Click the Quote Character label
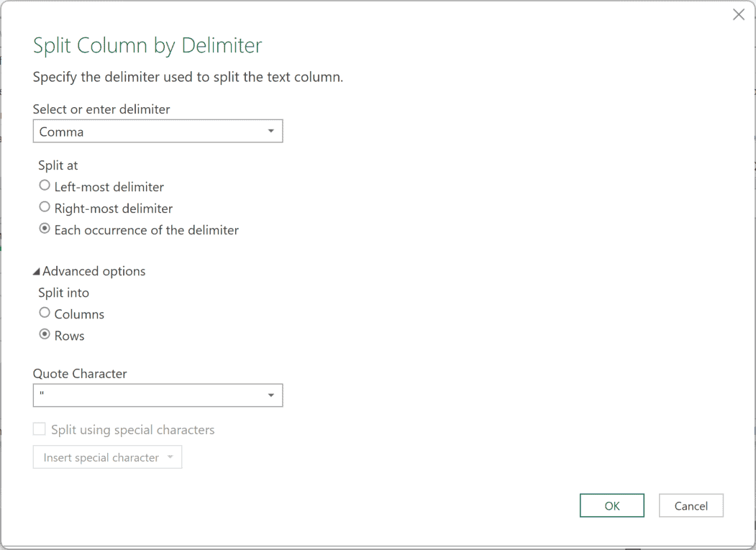 click(80, 374)
